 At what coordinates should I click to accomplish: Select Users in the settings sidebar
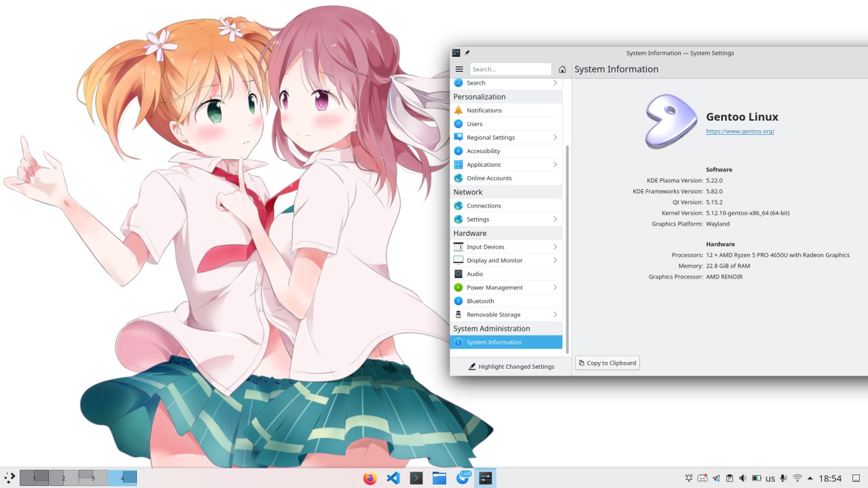tap(506, 124)
